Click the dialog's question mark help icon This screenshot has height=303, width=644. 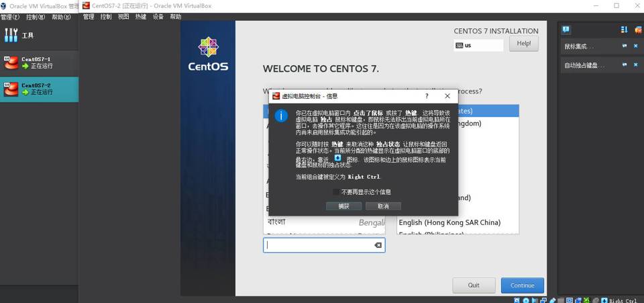point(427,96)
